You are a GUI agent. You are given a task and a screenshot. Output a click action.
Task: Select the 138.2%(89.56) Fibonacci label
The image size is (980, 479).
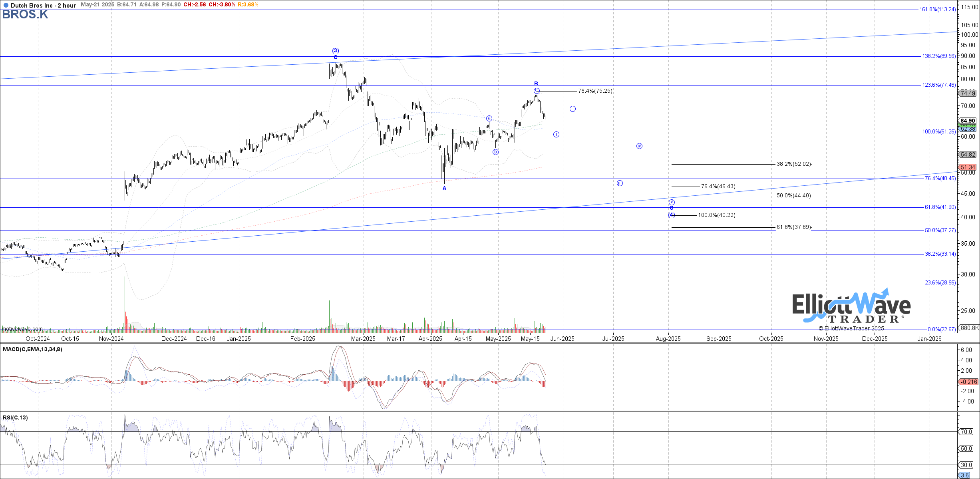pos(939,56)
